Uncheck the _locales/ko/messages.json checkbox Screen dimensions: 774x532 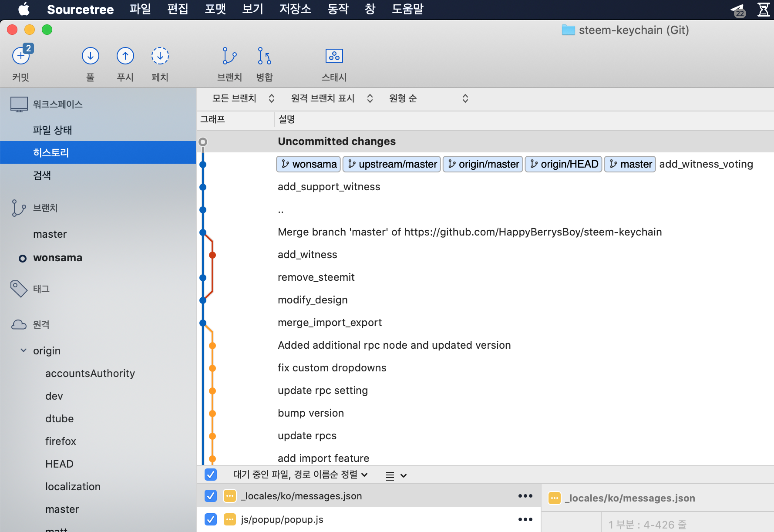(211, 496)
